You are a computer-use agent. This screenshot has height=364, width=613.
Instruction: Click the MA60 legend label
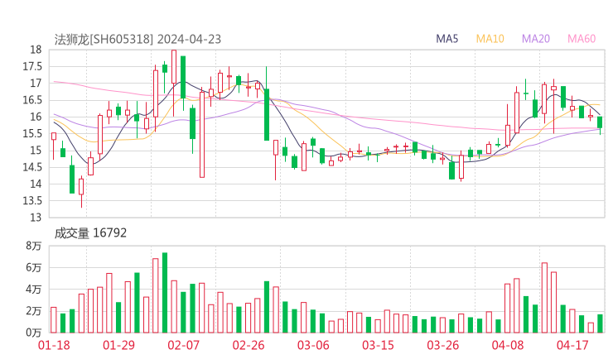[x=582, y=39]
